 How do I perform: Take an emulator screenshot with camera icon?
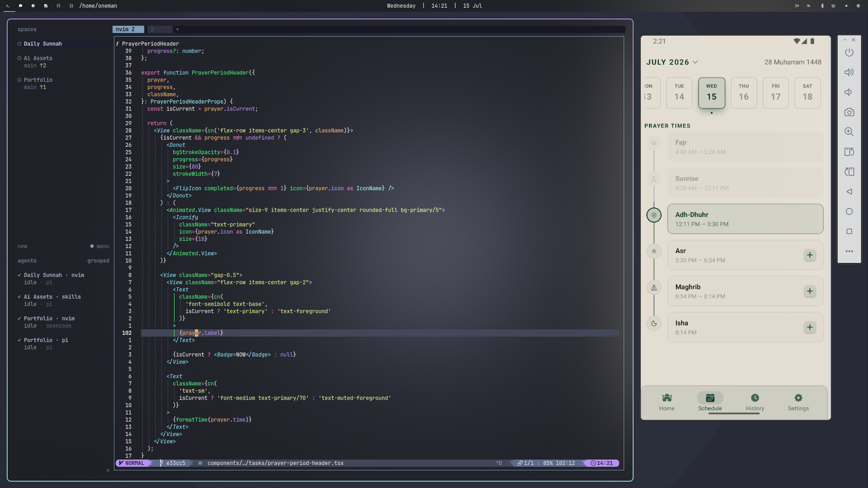pyautogui.click(x=849, y=112)
